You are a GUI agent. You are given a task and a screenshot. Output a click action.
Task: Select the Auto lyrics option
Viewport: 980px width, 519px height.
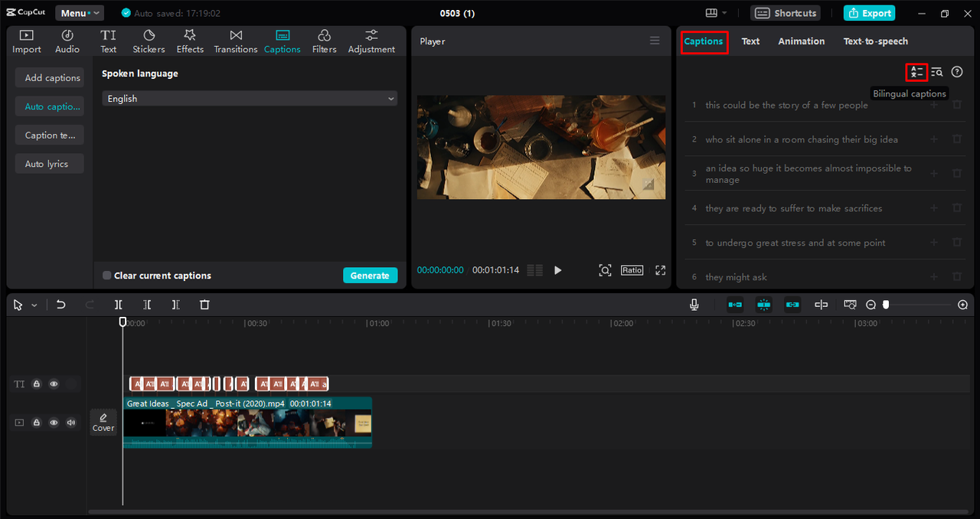click(50, 164)
